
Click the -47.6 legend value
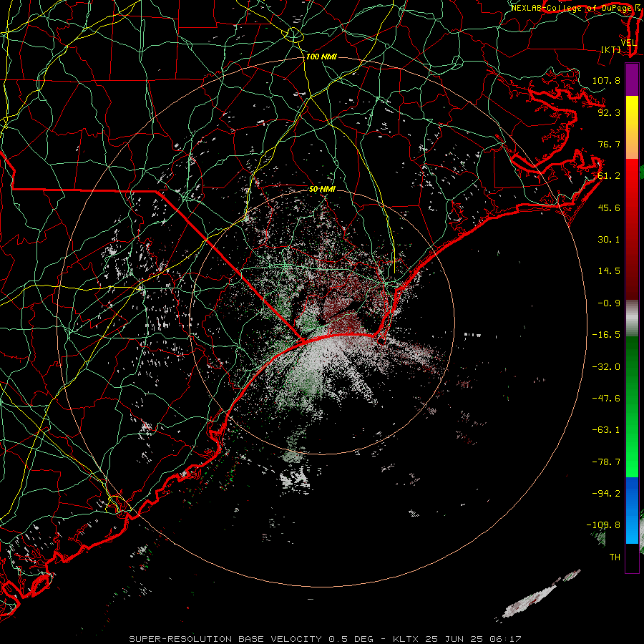(x=606, y=399)
